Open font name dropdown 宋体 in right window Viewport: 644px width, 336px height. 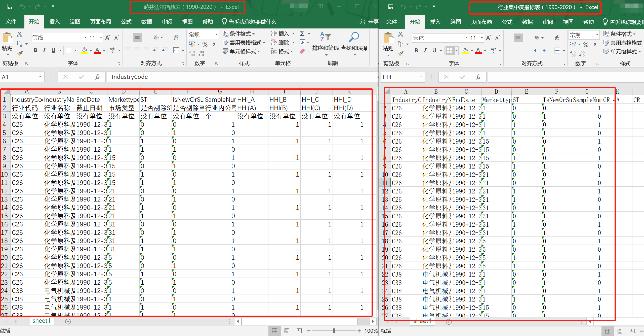(x=466, y=38)
